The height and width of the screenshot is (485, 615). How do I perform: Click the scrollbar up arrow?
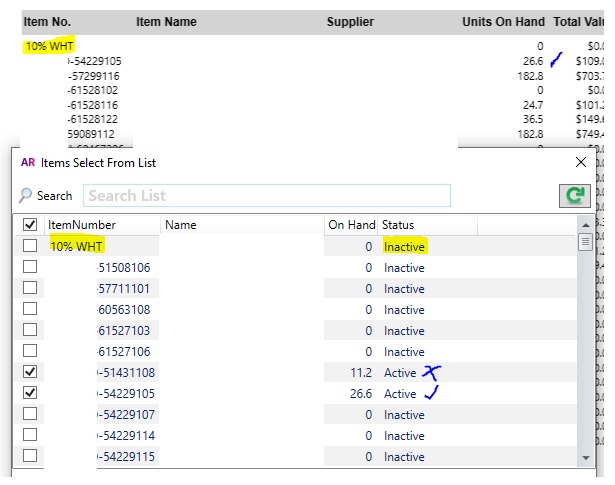585,226
